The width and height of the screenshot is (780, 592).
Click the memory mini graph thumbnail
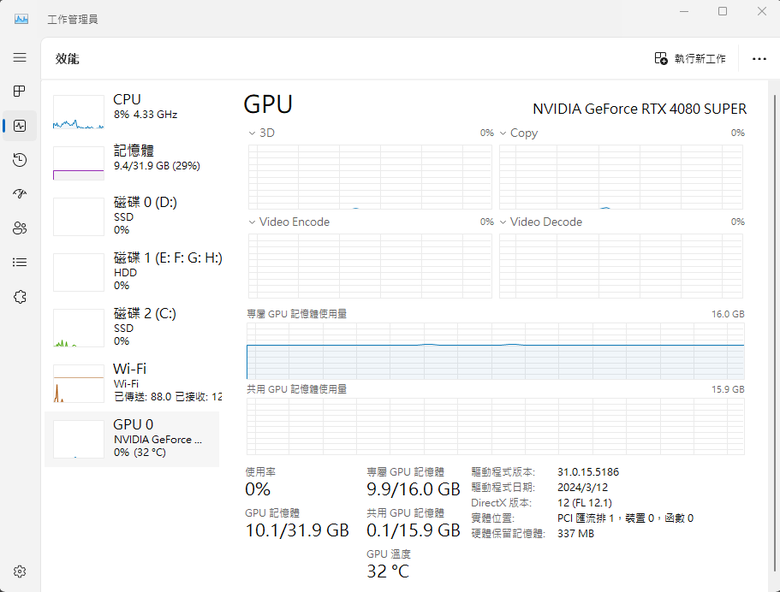79,163
